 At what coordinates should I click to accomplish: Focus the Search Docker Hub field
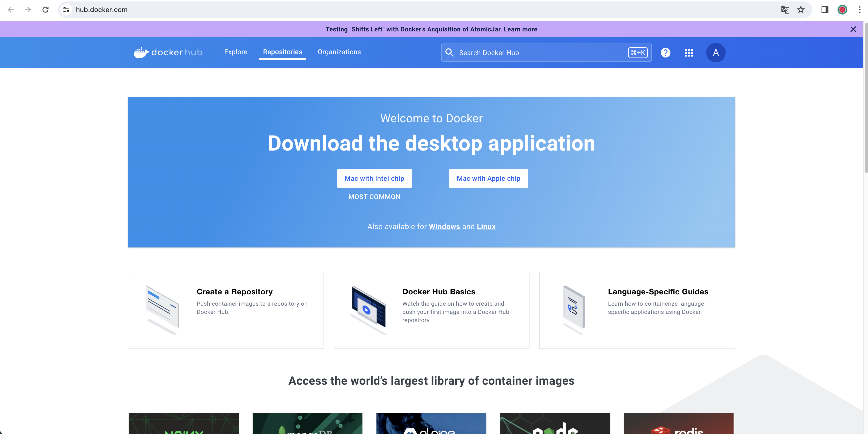[539, 52]
